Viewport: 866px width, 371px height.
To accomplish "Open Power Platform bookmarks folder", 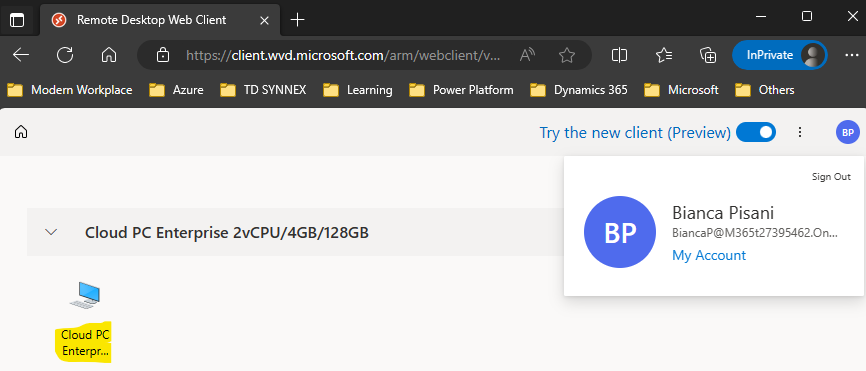I will (461, 89).
